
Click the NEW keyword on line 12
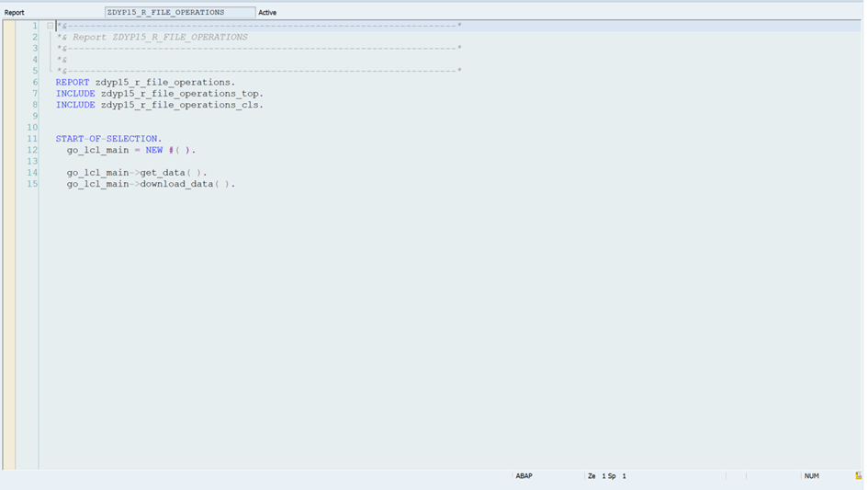pos(154,150)
